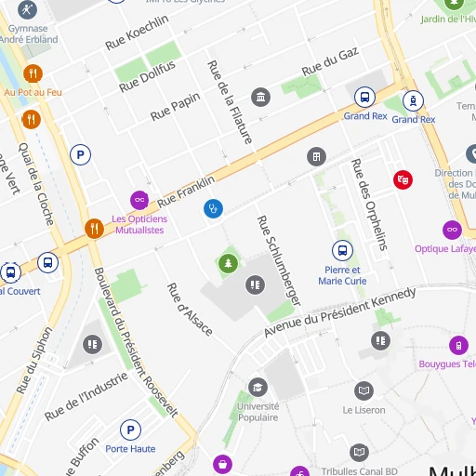Click the museum icon near Rue du Gaz
This screenshot has height=476, width=476.
tap(260, 98)
